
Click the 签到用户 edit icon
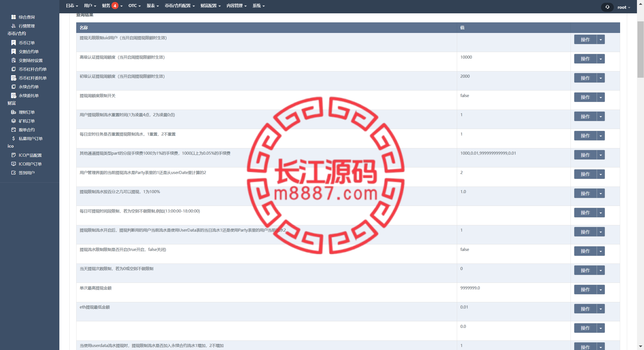pyautogui.click(x=14, y=173)
